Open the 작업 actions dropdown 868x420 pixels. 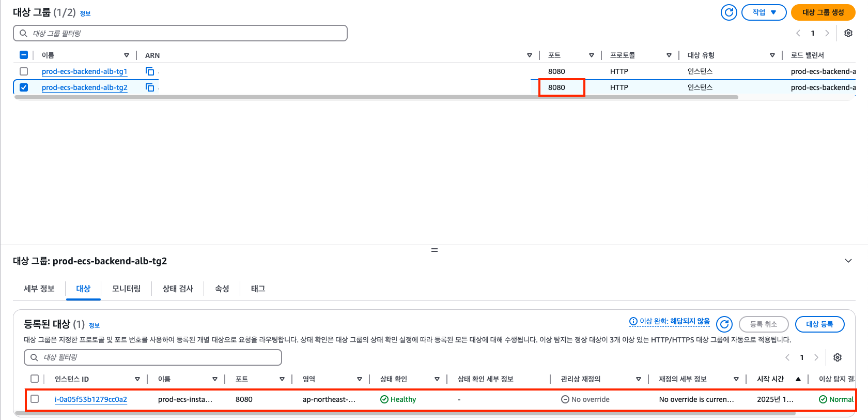[764, 12]
